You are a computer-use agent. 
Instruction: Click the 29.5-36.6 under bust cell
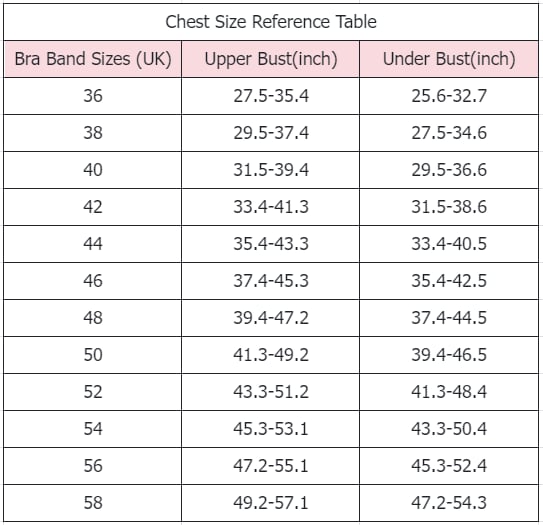click(x=449, y=170)
